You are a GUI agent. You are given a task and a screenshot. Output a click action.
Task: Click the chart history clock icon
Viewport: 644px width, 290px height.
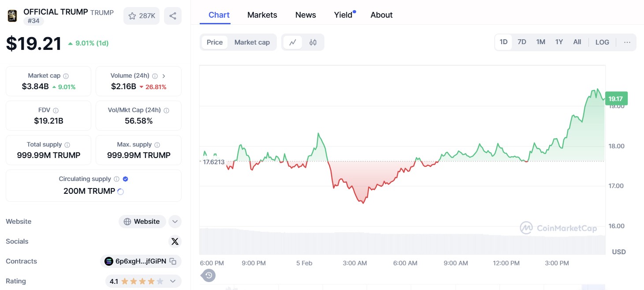tap(209, 275)
